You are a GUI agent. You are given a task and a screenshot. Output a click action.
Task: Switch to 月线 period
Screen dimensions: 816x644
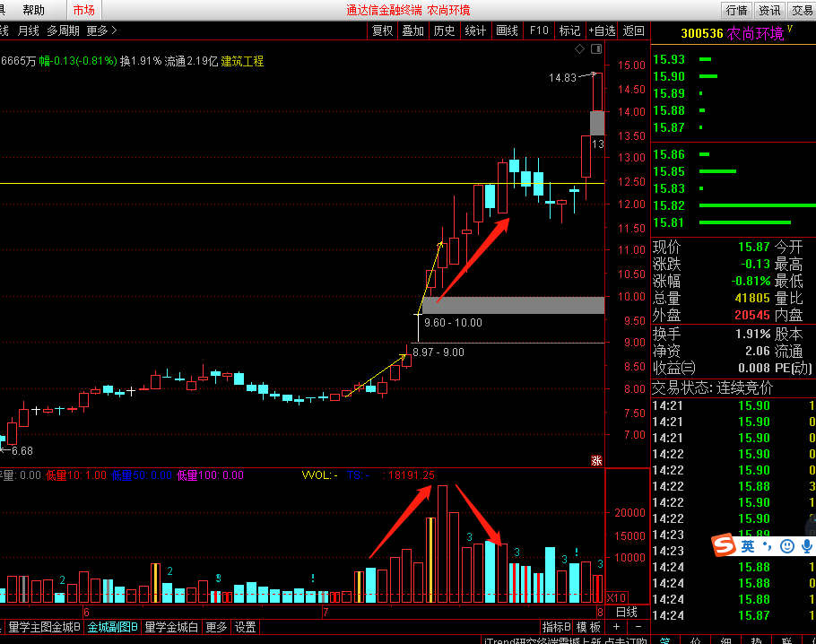[28, 30]
